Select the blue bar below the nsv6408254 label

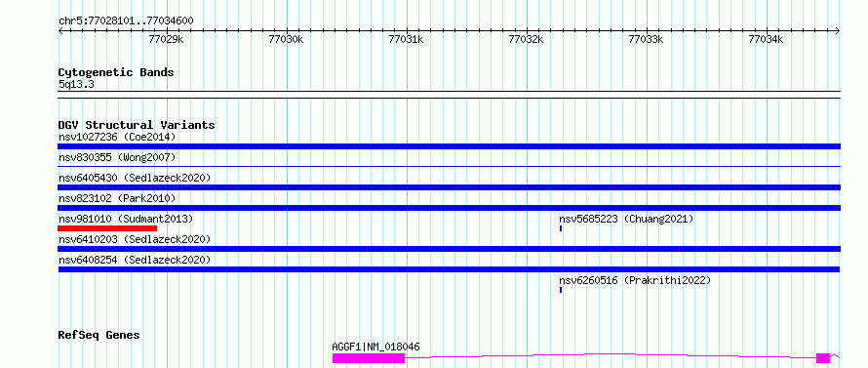[449, 269]
